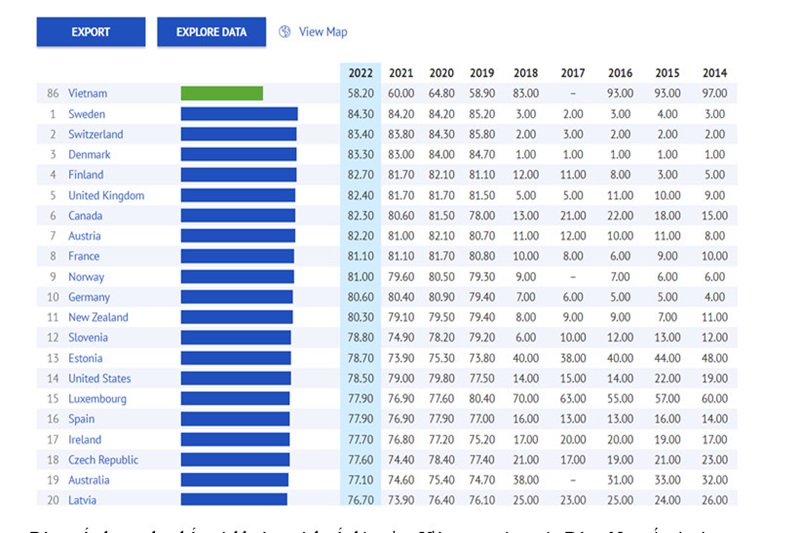Open the Luxembourg country link
This screenshot has width=800, height=533.
point(97,399)
